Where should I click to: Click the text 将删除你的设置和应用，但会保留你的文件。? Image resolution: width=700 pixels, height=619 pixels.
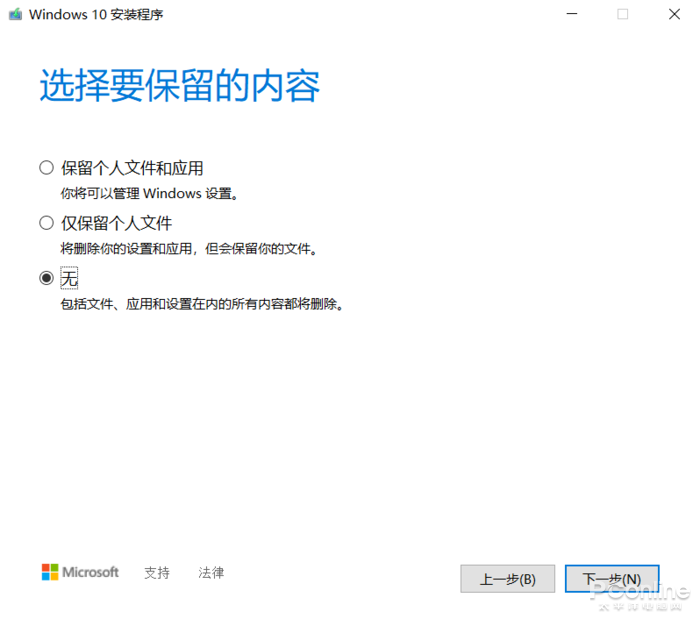coord(189,249)
